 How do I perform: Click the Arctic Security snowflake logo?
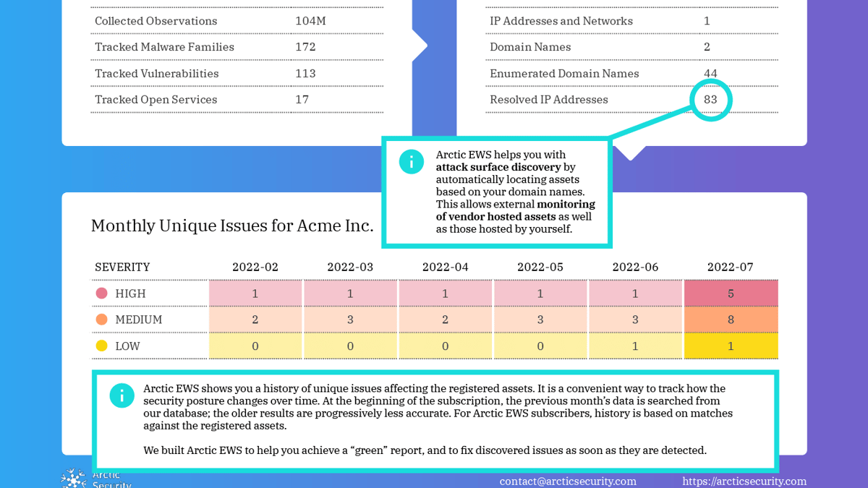pos(74,479)
